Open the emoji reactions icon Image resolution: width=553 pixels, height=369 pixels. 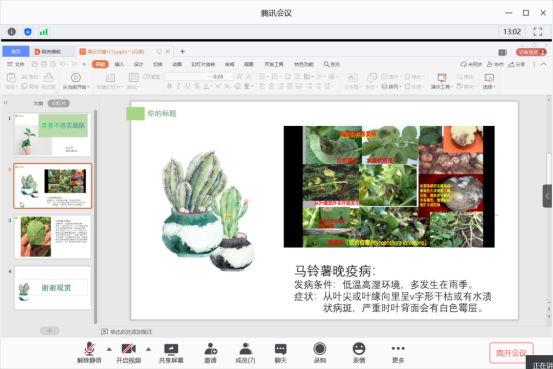pyautogui.click(x=359, y=352)
